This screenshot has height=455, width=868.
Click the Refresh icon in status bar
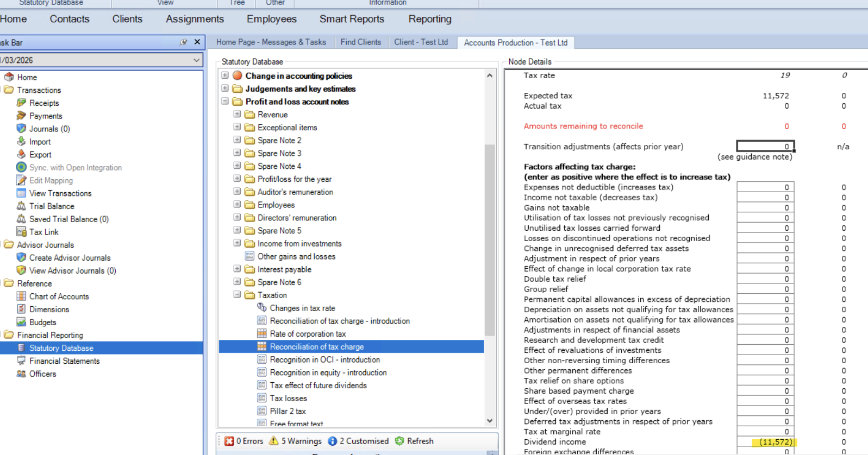coord(399,441)
